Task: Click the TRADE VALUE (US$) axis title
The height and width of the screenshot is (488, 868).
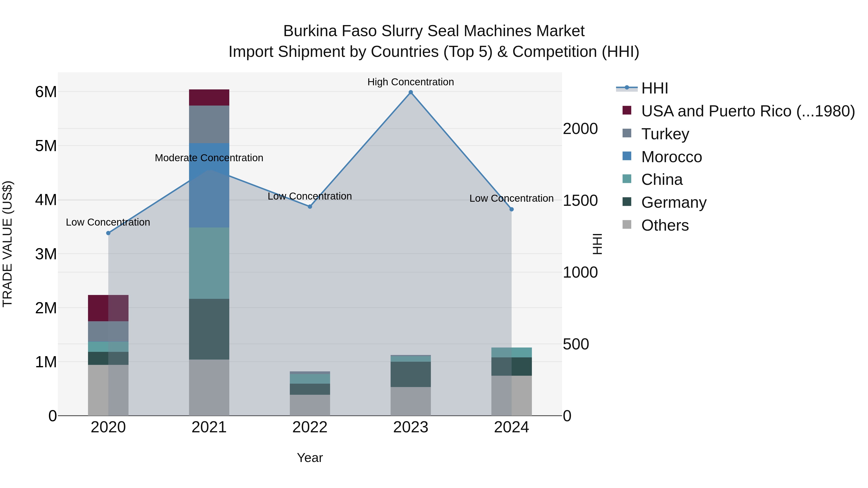Action: pos(7,244)
